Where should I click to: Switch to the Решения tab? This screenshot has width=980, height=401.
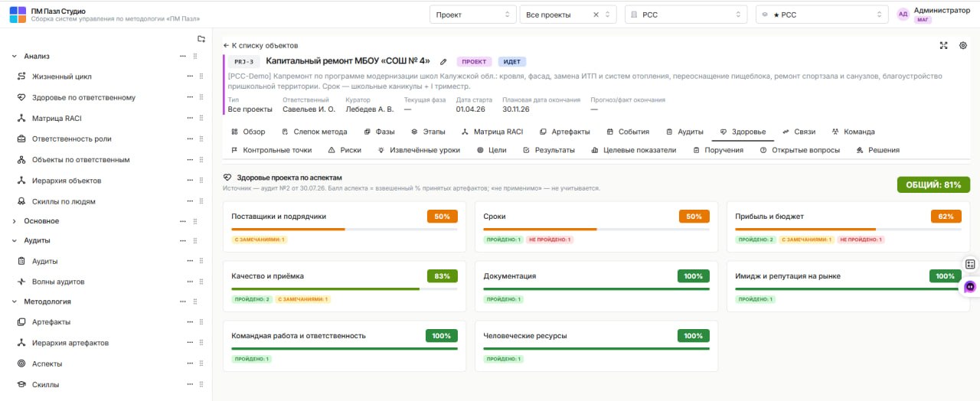(x=878, y=150)
